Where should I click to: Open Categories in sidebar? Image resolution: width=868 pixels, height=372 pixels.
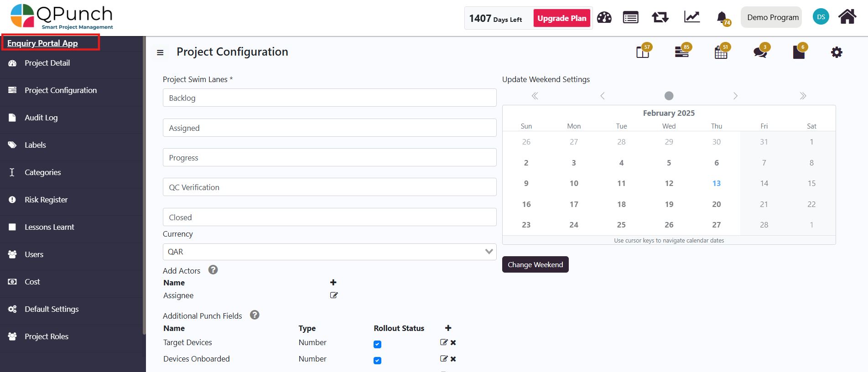[x=72, y=172]
